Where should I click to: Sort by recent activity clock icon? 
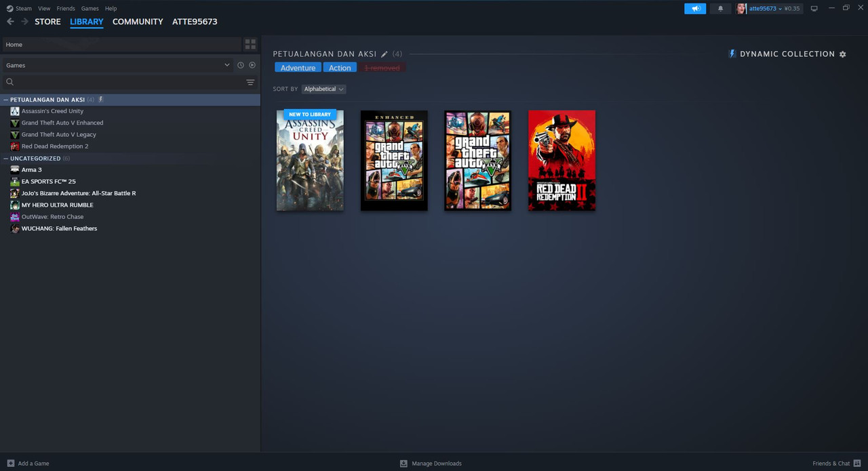pos(240,65)
